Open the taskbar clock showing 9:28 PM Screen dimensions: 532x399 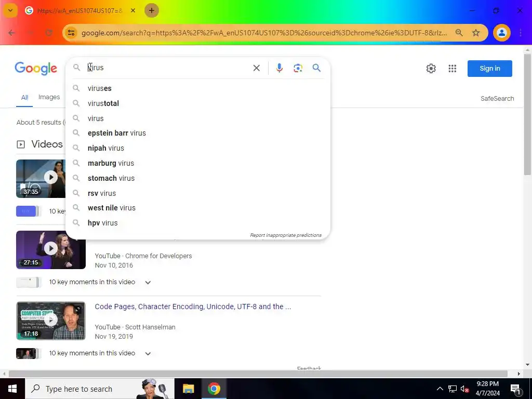[x=487, y=389]
